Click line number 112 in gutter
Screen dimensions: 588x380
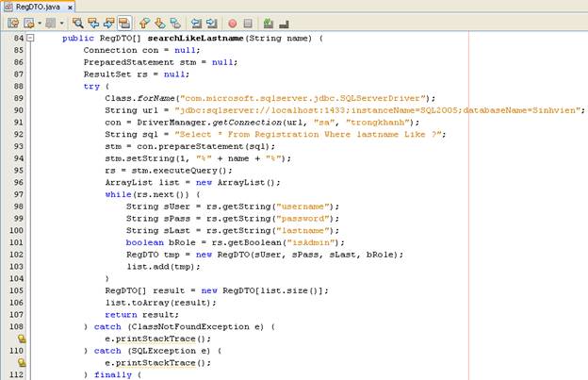pos(17,374)
